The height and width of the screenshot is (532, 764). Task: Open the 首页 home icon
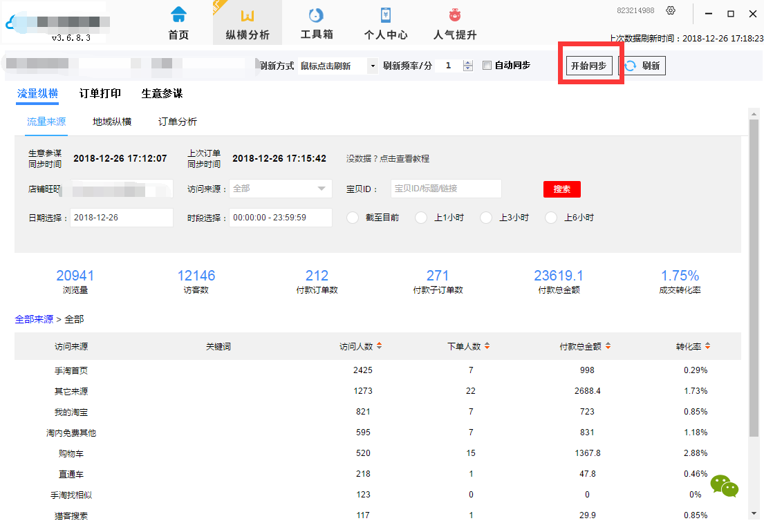click(x=178, y=15)
